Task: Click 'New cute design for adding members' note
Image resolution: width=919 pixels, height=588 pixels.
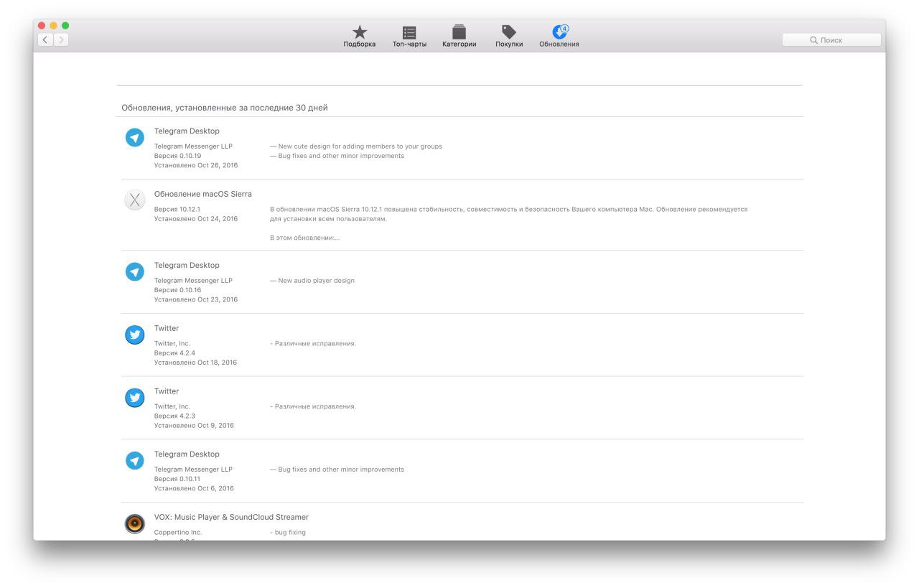Action: 356,146
